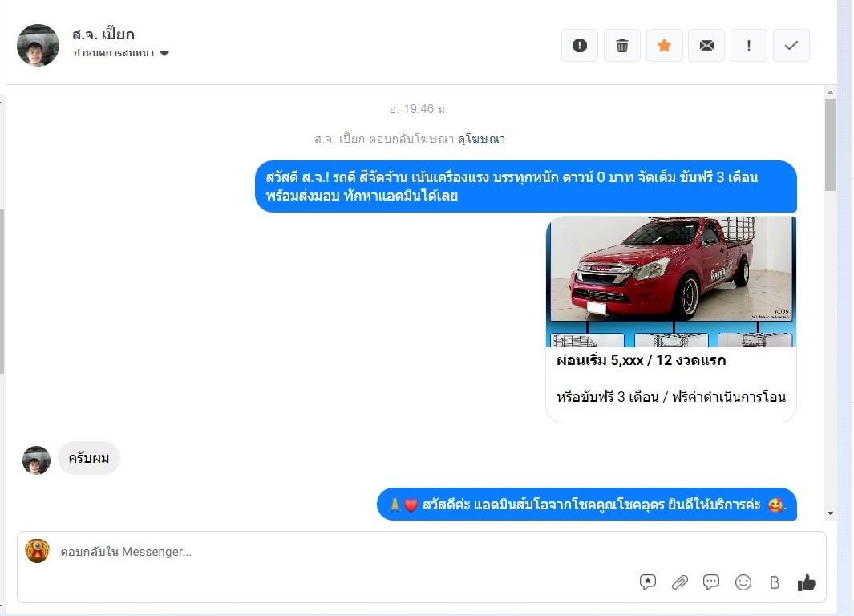Click sender avatar beside ครับผม message

click(x=36, y=460)
